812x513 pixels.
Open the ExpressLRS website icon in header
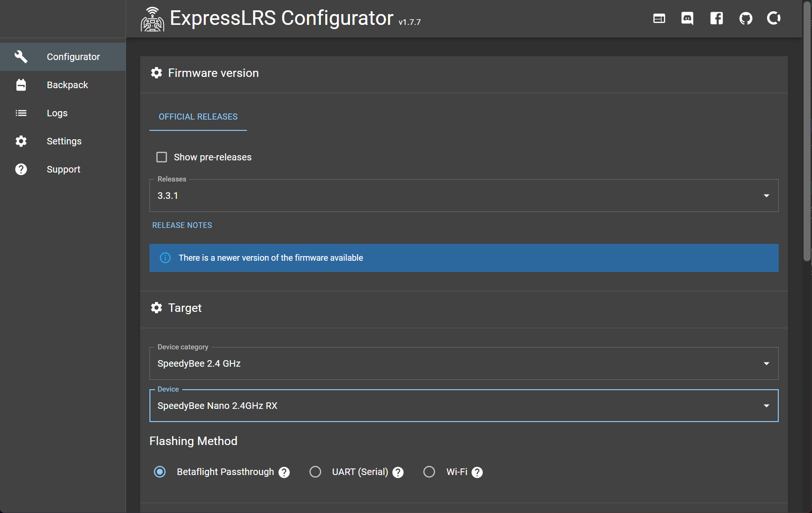[659, 18]
